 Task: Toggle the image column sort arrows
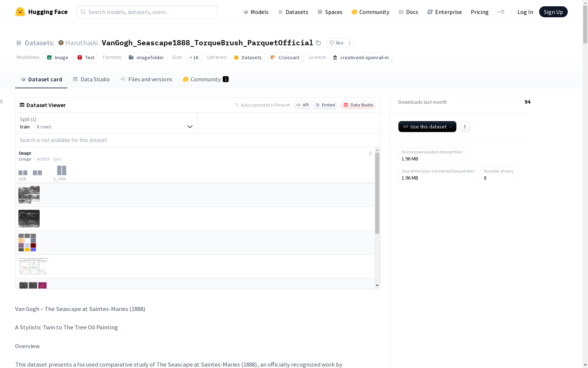tap(370, 153)
